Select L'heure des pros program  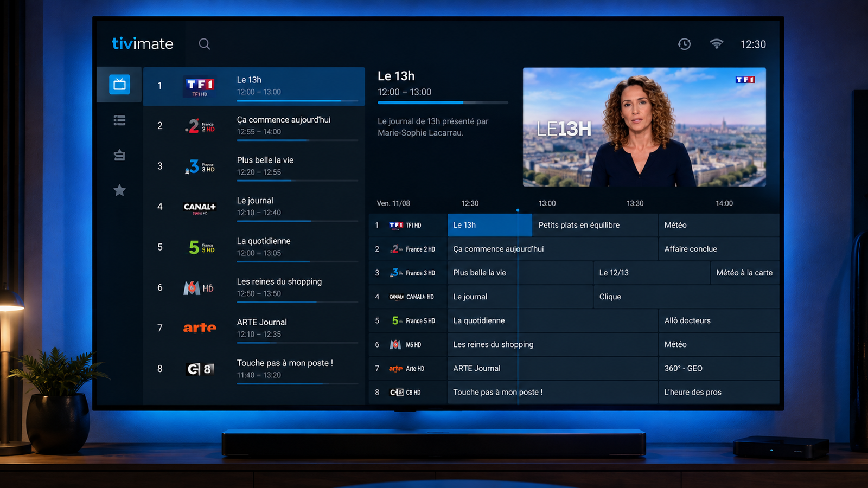(x=719, y=392)
